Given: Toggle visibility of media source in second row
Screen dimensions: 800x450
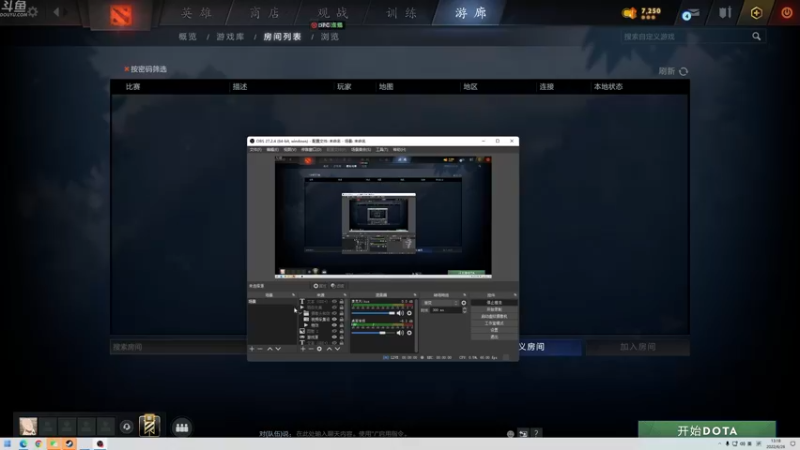Looking at the screenshot, I should pyautogui.click(x=335, y=307).
